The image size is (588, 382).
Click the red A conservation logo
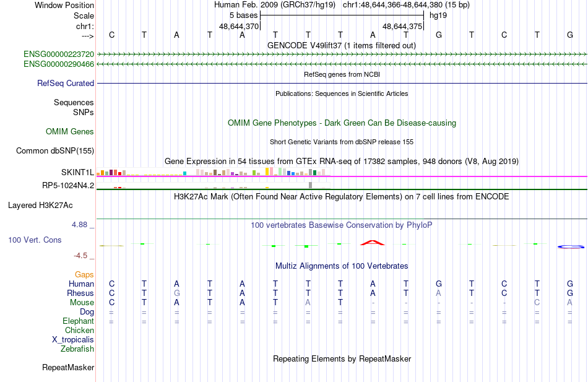[373, 243]
